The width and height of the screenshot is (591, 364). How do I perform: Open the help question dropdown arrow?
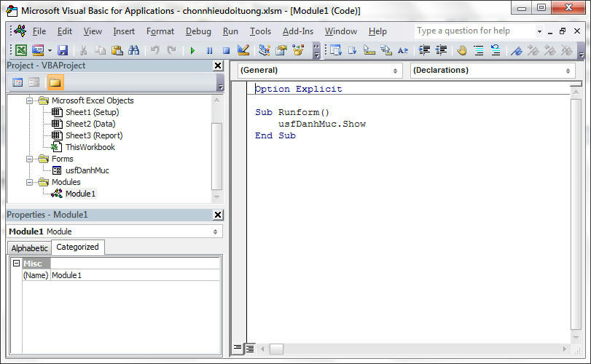[539, 31]
